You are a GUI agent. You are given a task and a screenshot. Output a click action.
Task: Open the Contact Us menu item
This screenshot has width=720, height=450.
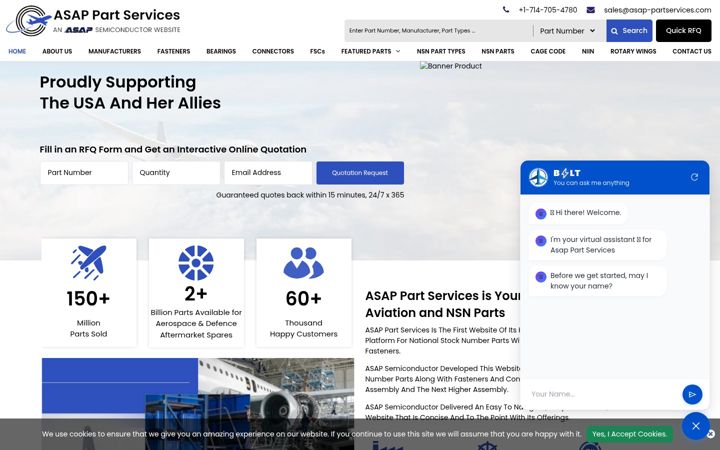tap(692, 51)
